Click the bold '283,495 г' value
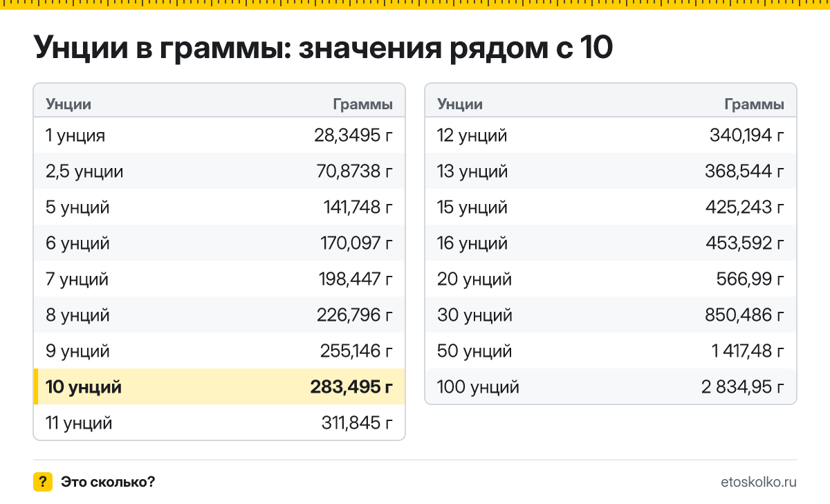The height and width of the screenshot is (504, 830). click(x=352, y=386)
